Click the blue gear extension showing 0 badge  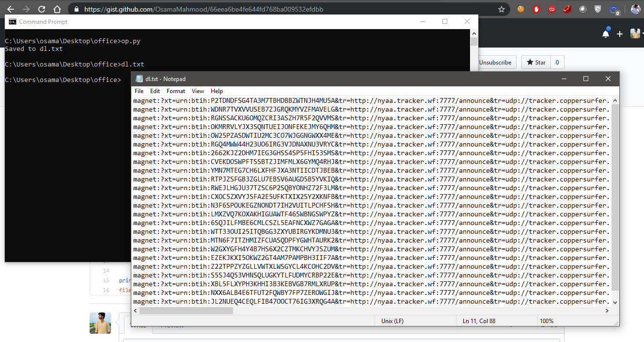(613, 9)
